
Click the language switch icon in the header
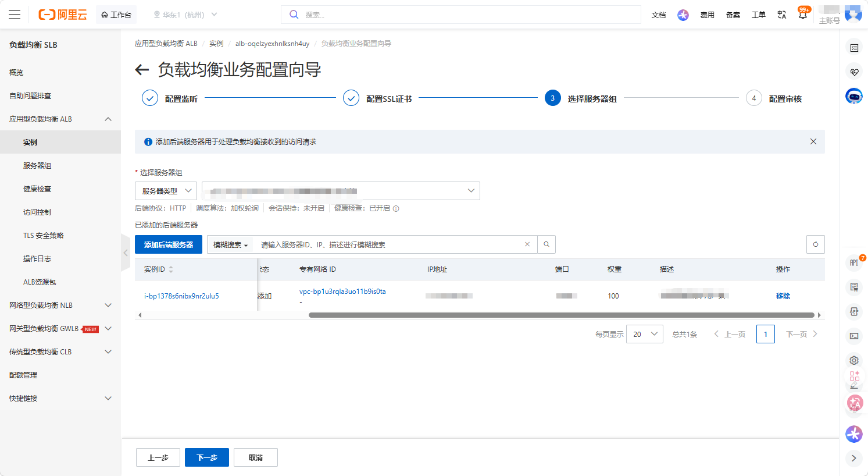coord(782,15)
